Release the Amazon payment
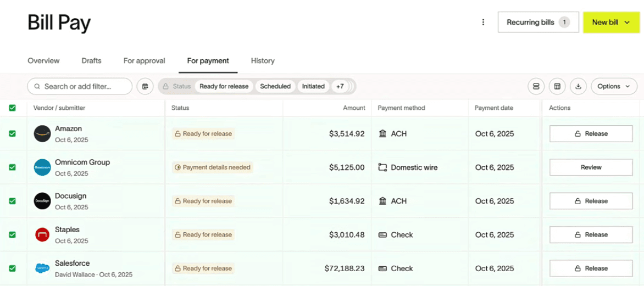This screenshot has height=286, width=644. point(591,134)
